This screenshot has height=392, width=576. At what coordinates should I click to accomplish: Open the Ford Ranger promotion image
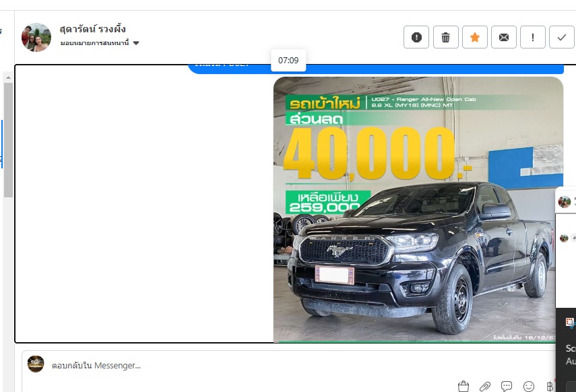(418, 209)
